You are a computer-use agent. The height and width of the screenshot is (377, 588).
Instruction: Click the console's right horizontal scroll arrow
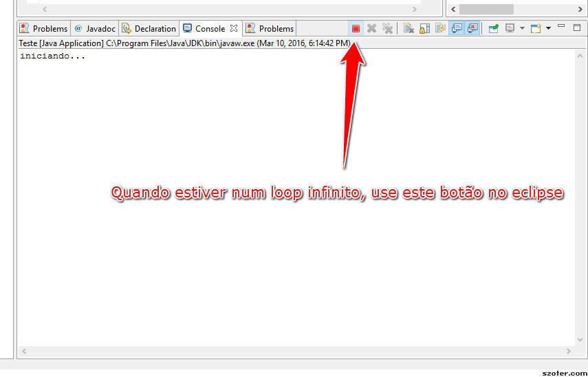pyautogui.click(x=569, y=351)
